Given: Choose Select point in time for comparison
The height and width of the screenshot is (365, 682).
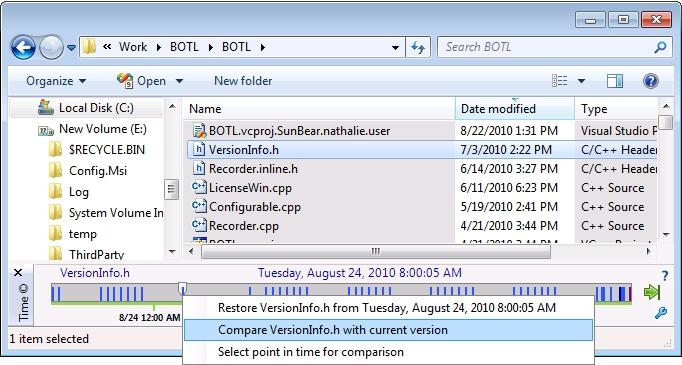Looking at the screenshot, I should click(388, 352).
